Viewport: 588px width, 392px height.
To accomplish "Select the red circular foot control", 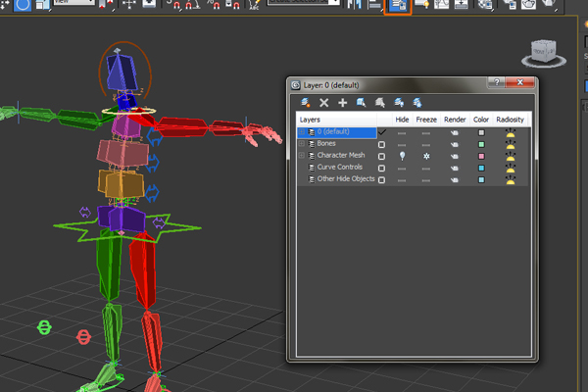I will pyautogui.click(x=83, y=337).
